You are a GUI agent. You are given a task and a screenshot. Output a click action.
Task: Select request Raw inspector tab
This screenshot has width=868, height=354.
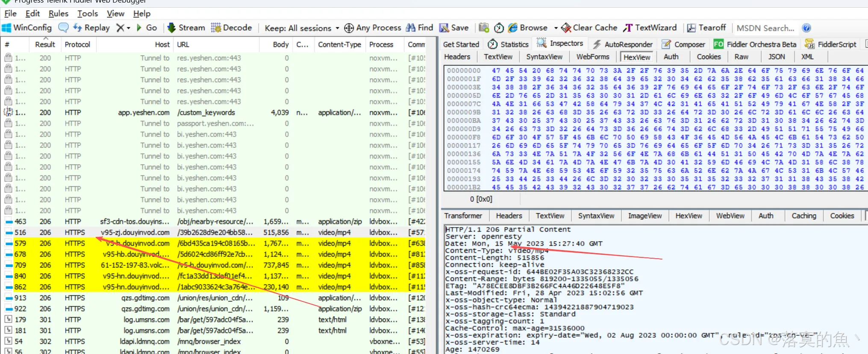pyautogui.click(x=741, y=57)
